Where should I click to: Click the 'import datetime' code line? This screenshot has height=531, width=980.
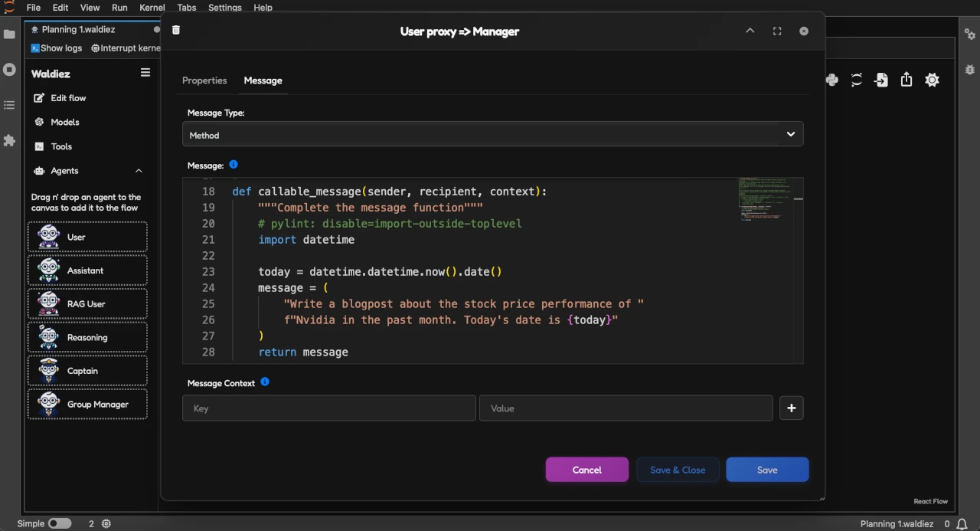(306, 240)
